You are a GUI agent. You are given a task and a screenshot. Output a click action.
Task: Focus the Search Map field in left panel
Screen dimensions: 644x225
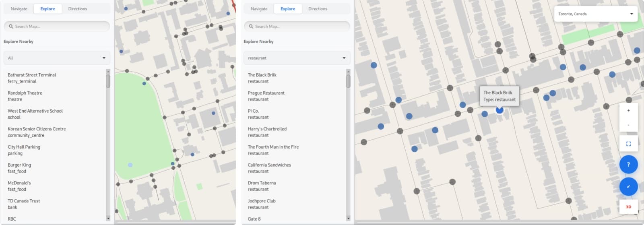(x=57, y=27)
